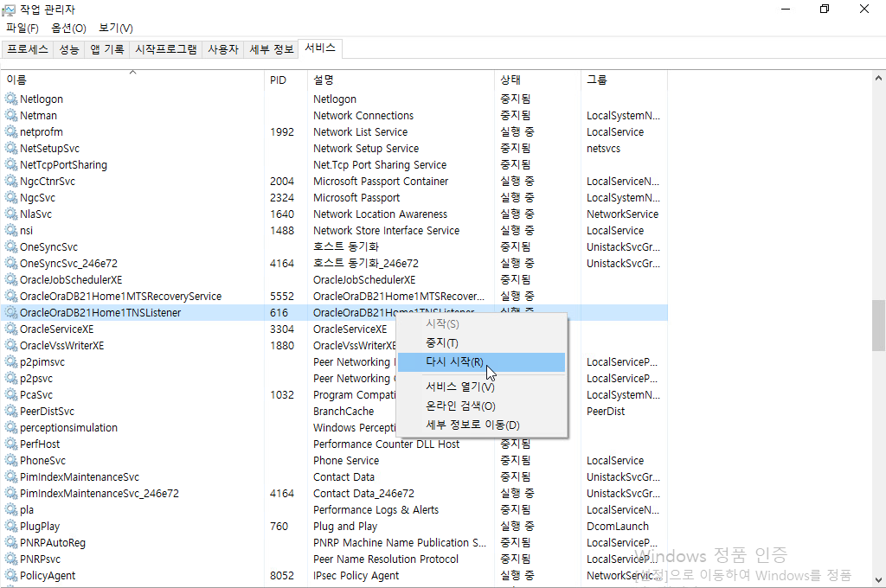Click the gear icon of OneSyncSvc_246e72
The image size is (886, 588).
point(11,263)
